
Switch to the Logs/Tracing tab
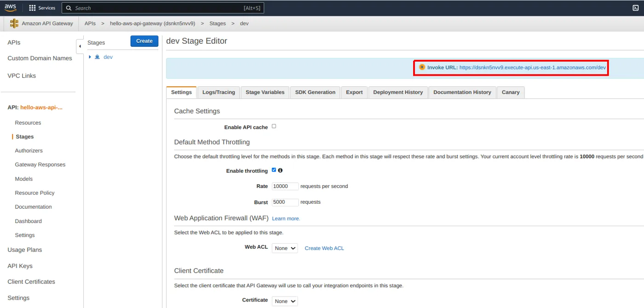tap(218, 92)
